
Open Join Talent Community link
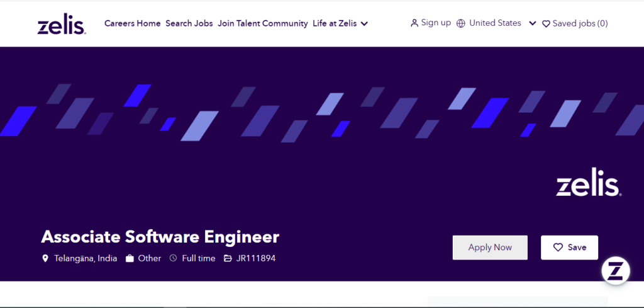(x=262, y=23)
